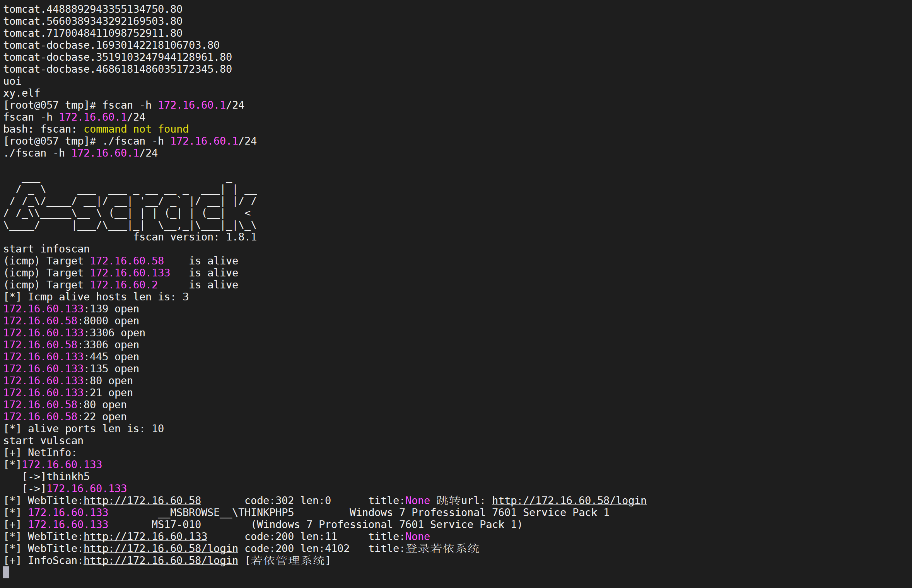This screenshot has height=588, width=912.
Task: Click 172.16.60.58:8000 open port line
Action: tap(71, 321)
